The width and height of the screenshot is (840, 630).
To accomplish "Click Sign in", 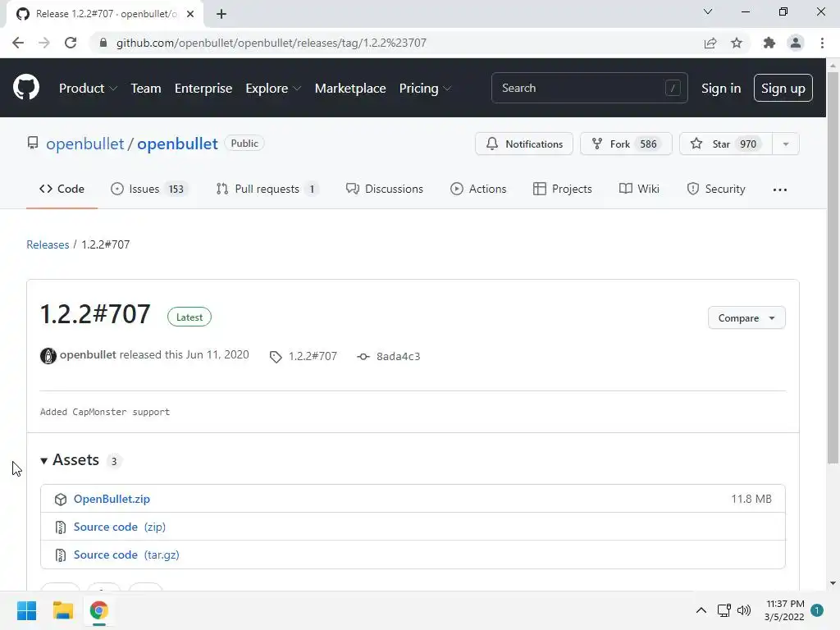I will pos(721,89).
